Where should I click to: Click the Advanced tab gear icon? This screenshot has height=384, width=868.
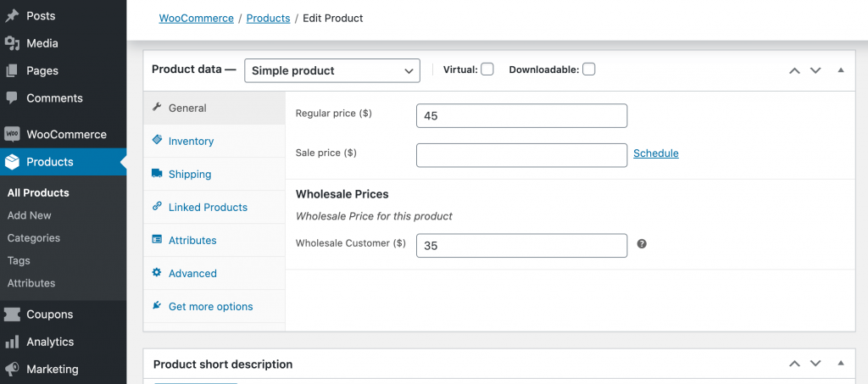tap(157, 272)
